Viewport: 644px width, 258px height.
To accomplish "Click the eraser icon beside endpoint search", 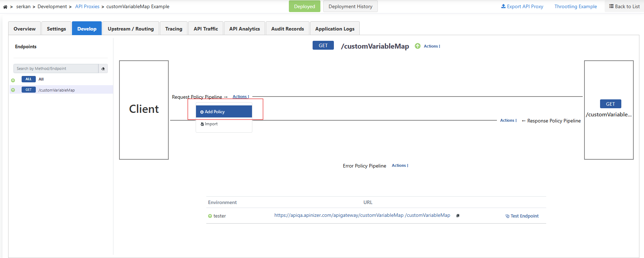I will [x=103, y=68].
